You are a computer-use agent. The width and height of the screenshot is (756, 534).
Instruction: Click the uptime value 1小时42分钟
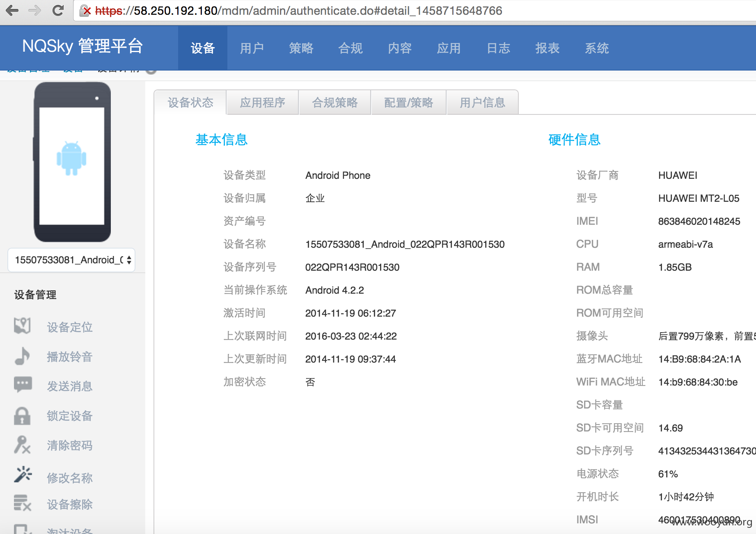coord(686,497)
